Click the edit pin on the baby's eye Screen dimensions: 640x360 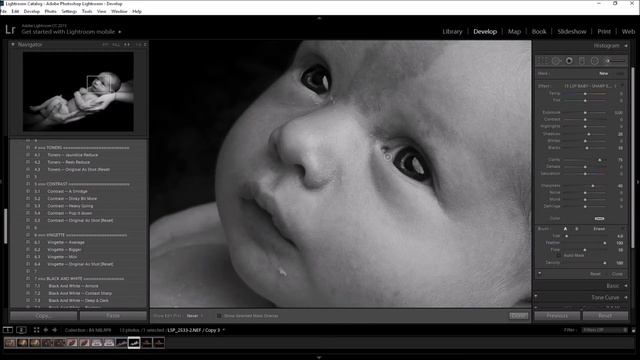click(x=387, y=156)
